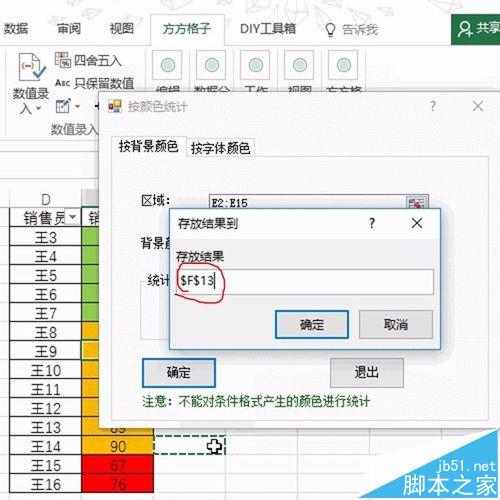This screenshot has width=500, height=500.
Task: Expand the dropdown arrow under 数值录入
Action: [38, 109]
